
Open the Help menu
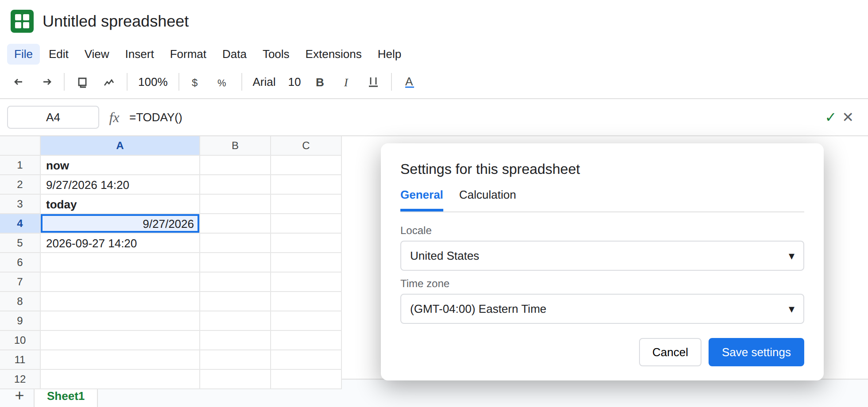(389, 54)
